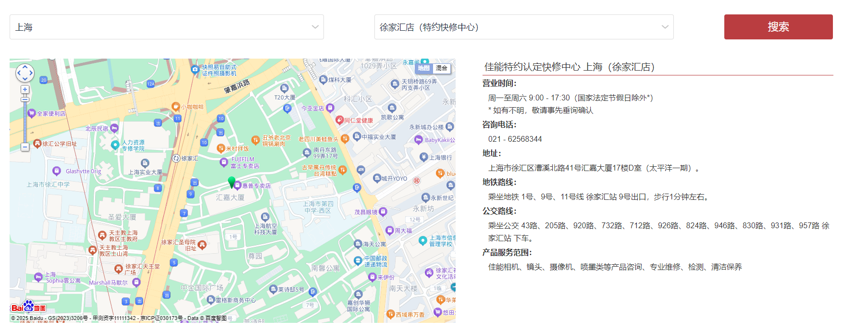Select the 北辰民宿 lodging marker icon
Image resolution: width=868 pixels, height=332 pixels.
(114, 128)
